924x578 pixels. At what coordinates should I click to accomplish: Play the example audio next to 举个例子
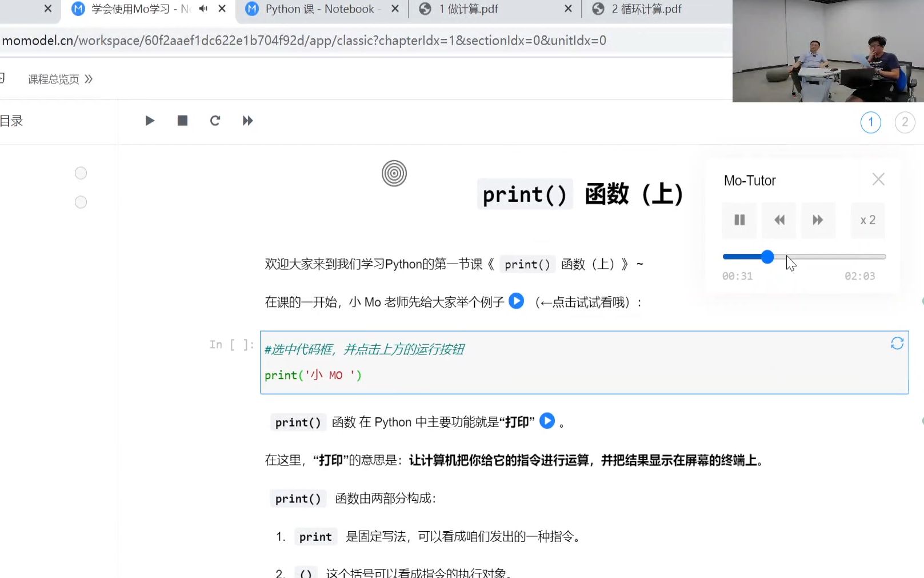point(516,301)
